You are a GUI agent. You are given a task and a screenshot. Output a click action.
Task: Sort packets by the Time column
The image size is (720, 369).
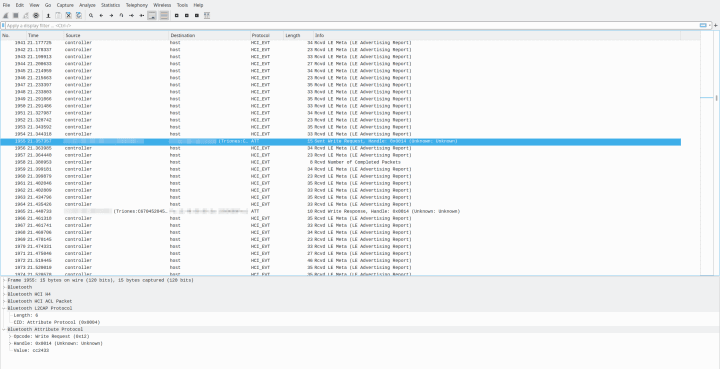[x=45, y=35]
